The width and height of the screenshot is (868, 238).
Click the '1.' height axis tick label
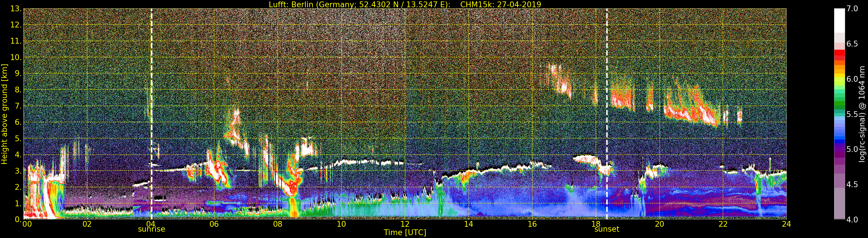[x=18, y=203]
